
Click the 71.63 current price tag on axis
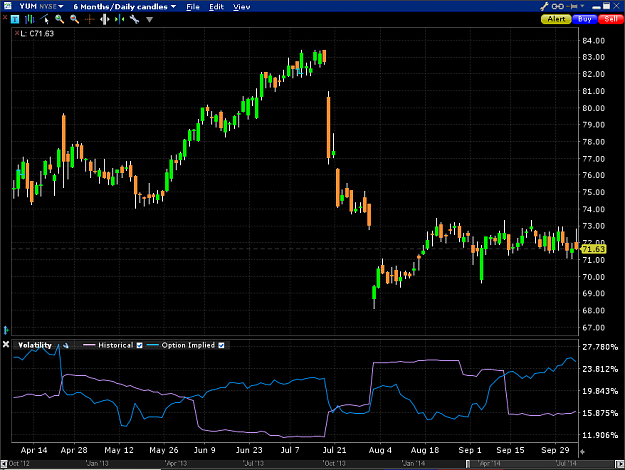[x=593, y=249]
